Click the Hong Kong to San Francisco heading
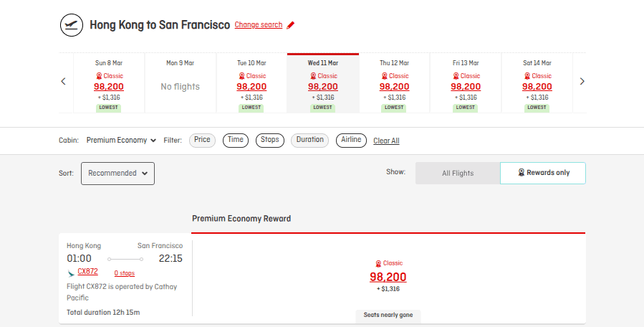644x327 pixels. [160, 25]
